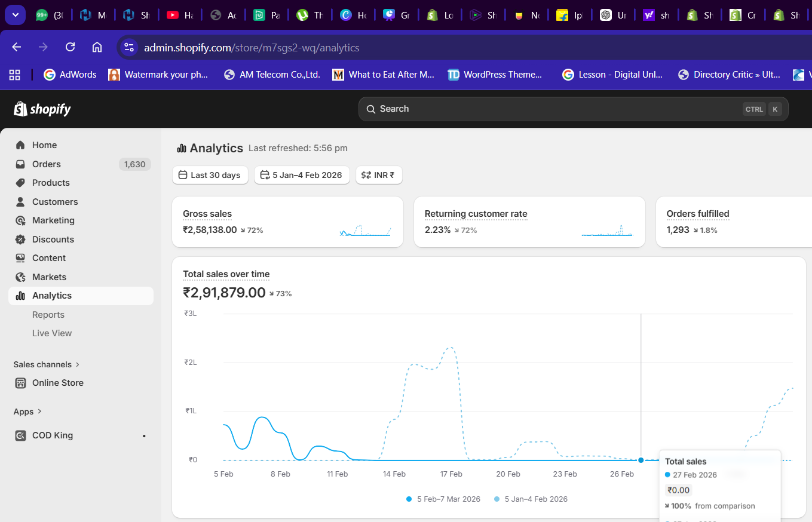Toggle the 5 Feb–7 Mar 2026 legend series
This screenshot has width=812, height=522.
(443, 499)
